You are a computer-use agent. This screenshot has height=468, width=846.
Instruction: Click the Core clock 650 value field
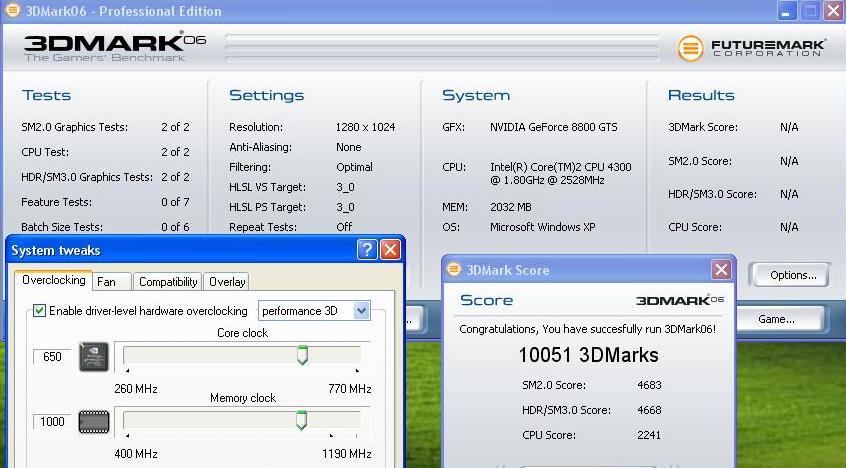(52, 357)
